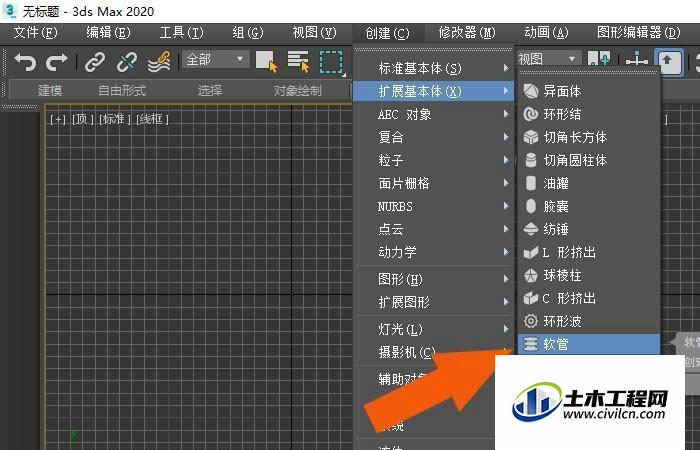Select the Bind to Space Warp icon
This screenshot has height=450, width=700.
[159, 62]
